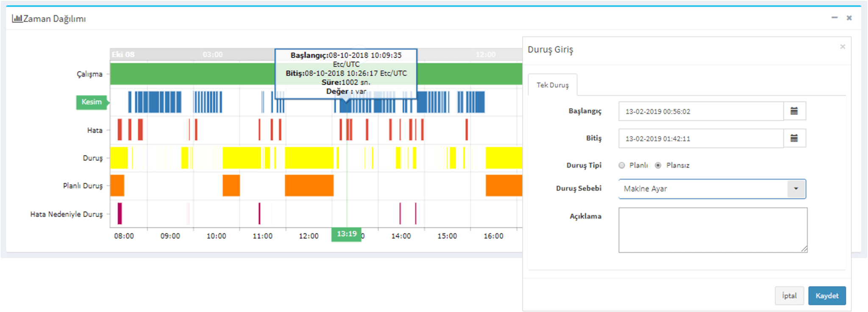Click the Eki 08 date header
The image size is (868, 312).
123,55
